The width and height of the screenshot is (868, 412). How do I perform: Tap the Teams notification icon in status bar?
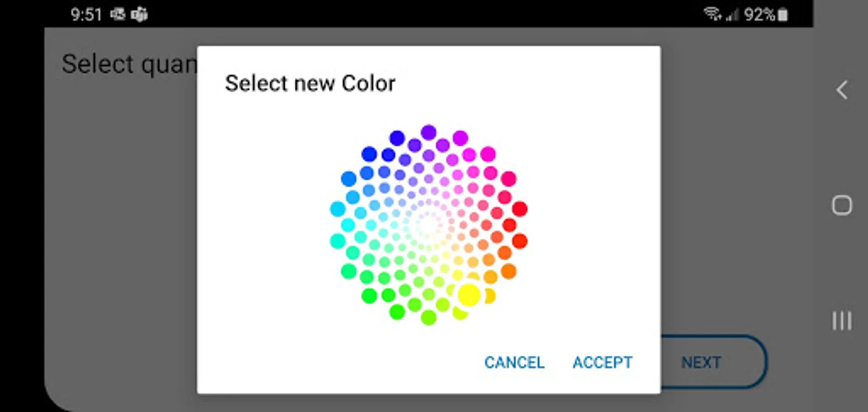(139, 15)
